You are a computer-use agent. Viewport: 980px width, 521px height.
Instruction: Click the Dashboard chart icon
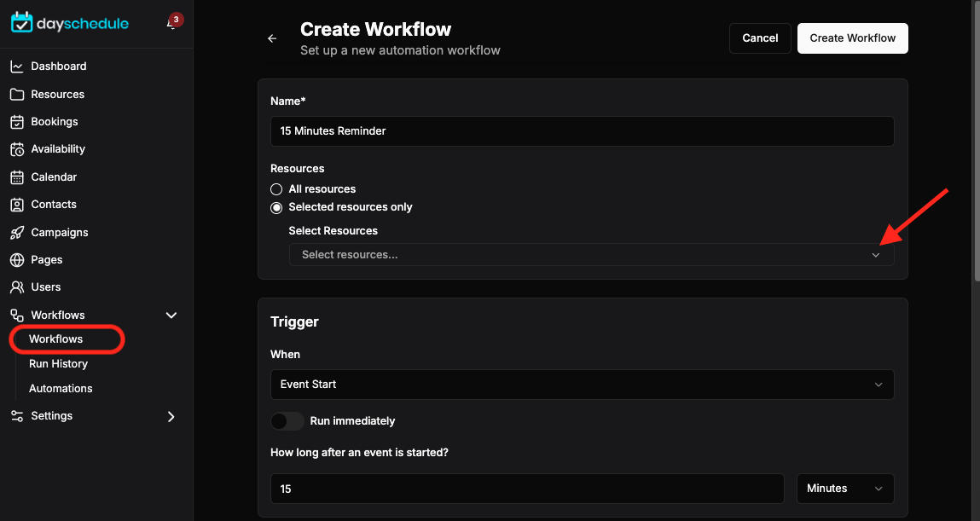(17, 67)
